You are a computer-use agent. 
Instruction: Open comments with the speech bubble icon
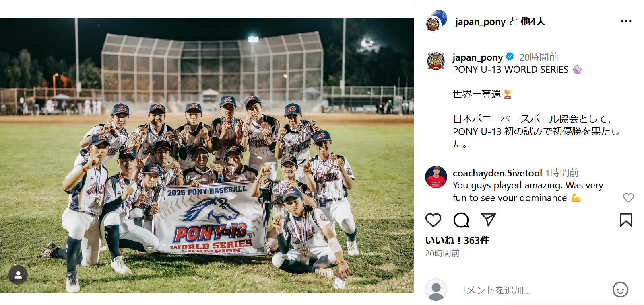pyautogui.click(x=461, y=220)
